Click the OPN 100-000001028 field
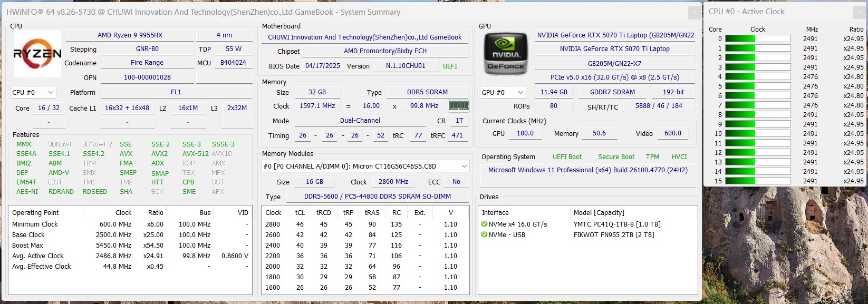868x304 pixels. pyautogui.click(x=147, y=77)
